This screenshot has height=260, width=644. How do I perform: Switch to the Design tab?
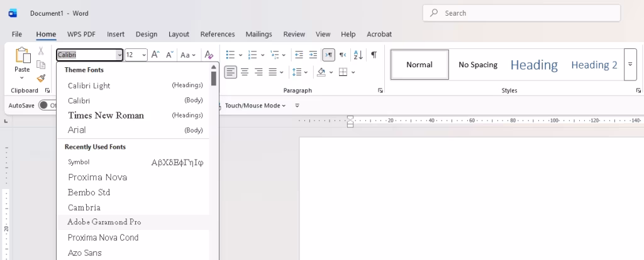(x=147, y=34)
